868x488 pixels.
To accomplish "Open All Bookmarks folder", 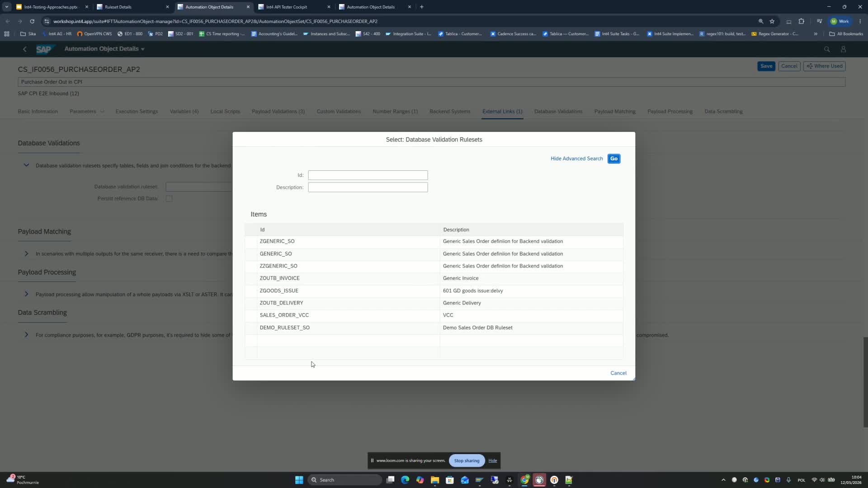I will click(x=846, y=34).
